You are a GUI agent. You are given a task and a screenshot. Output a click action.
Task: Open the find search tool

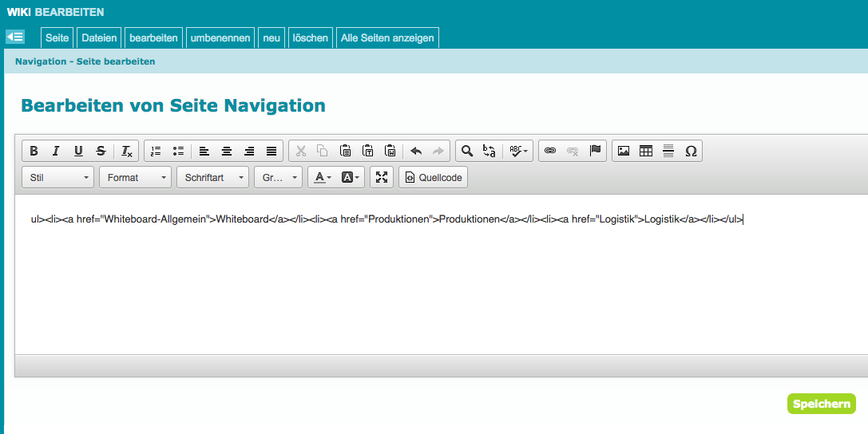pyautogui.click(x=467, y=151)
